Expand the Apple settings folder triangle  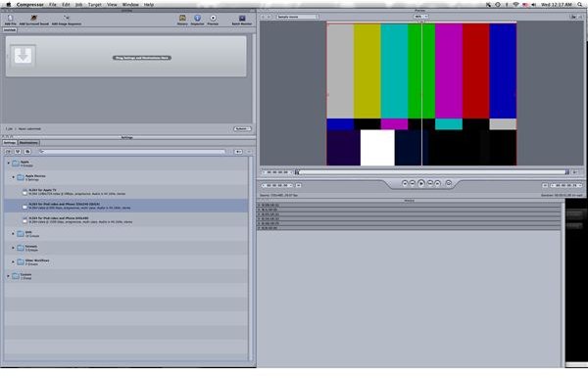[8, 163]
